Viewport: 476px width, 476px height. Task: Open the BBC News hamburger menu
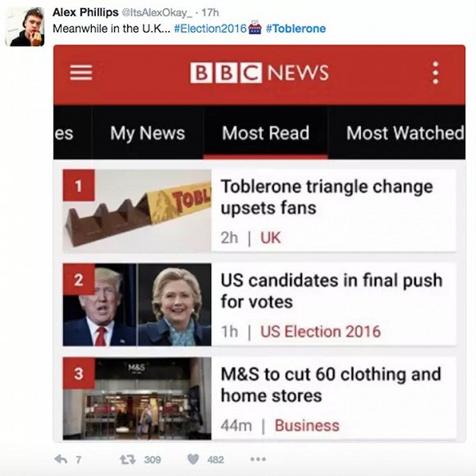80,72
